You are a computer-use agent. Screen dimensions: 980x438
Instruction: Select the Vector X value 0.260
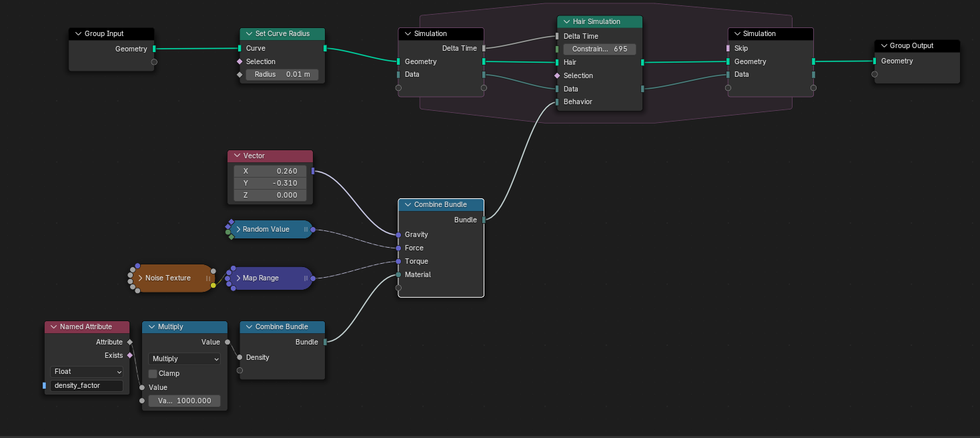(270, 171)
